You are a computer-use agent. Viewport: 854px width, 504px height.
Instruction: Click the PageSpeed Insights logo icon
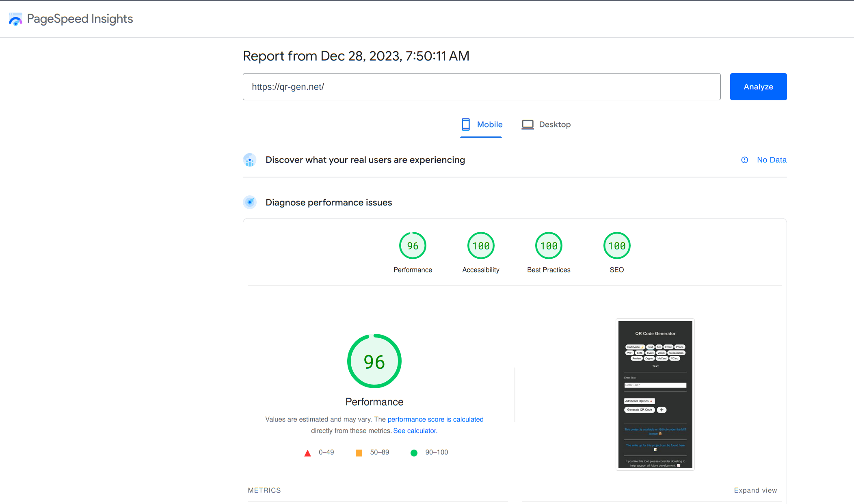coord(15,19)
